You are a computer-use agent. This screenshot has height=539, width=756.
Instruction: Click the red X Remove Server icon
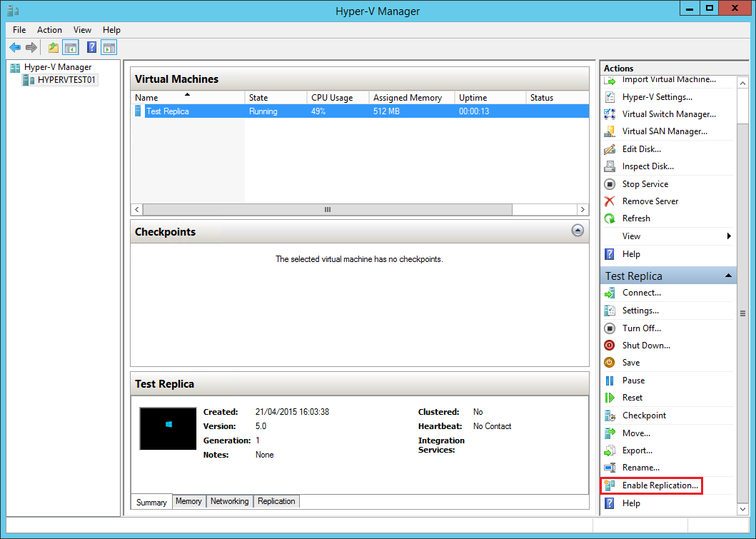point(610,201)
